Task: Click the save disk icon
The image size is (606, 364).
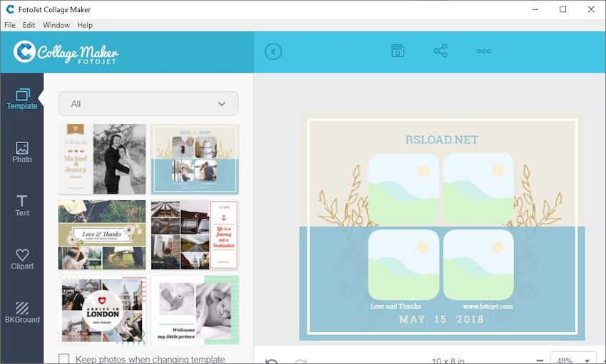Action: pos(398,51)
